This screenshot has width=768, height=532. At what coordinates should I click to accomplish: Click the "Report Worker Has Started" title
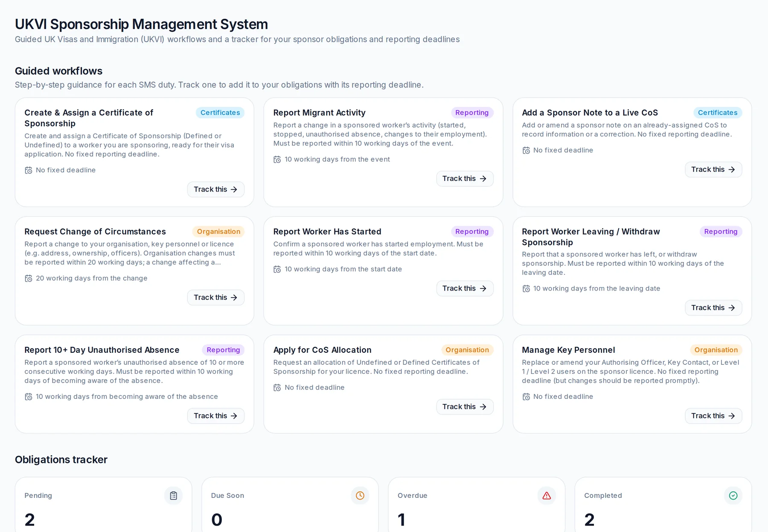click(327, 232)
